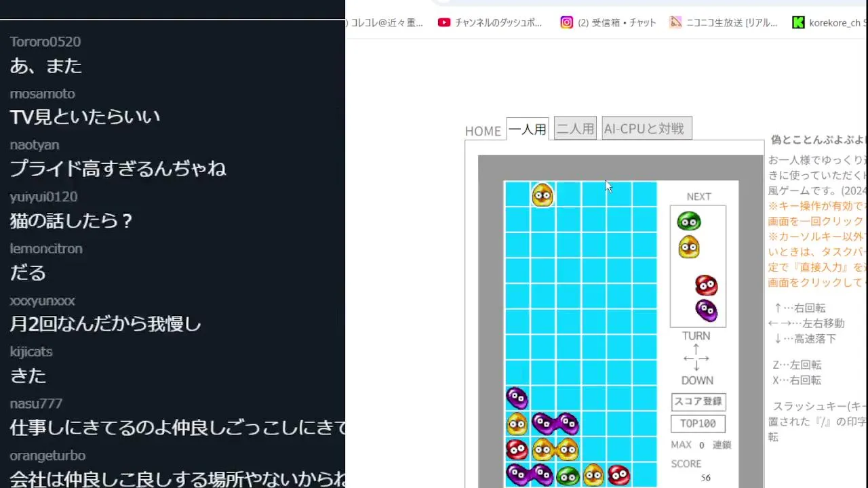This screenshot has width=868, height=488.
Task: Click the username nasu777 in chat
Action: 36,403
